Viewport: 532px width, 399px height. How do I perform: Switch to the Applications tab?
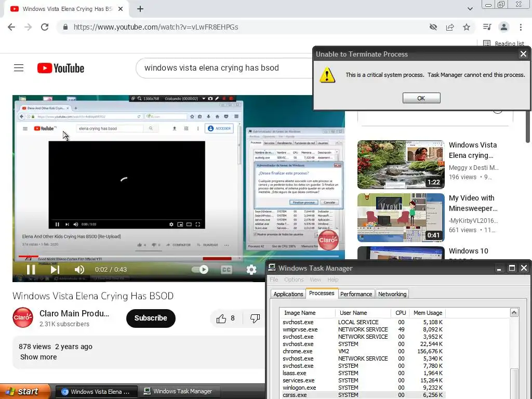click(288, 294)
